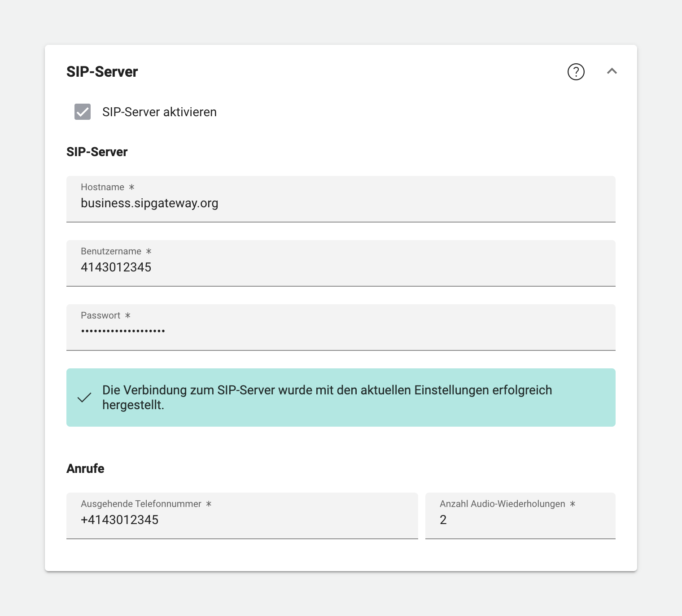This screenshot has height=616, width=682.
Task: Click the hostname value business.sipgateway.org
Action: (x=149, y=203)
